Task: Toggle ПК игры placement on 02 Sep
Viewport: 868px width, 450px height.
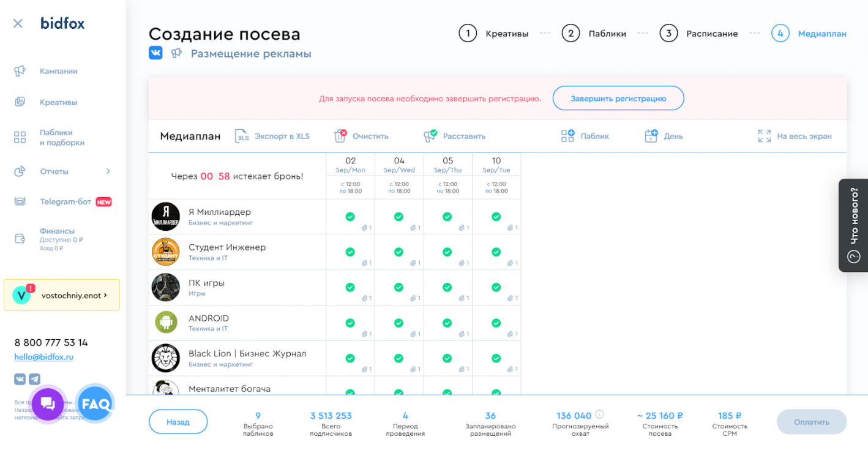Action: [x=350, y=287]
